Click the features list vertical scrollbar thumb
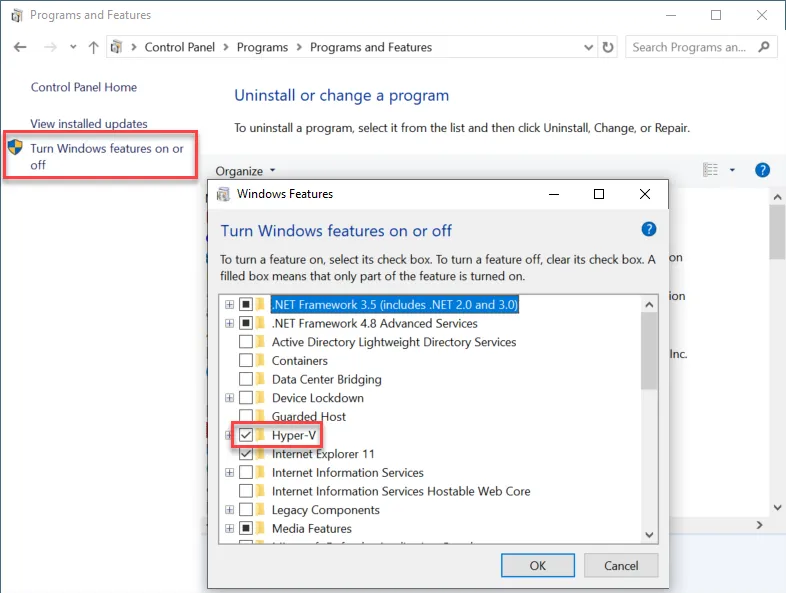 pos(649,351)
